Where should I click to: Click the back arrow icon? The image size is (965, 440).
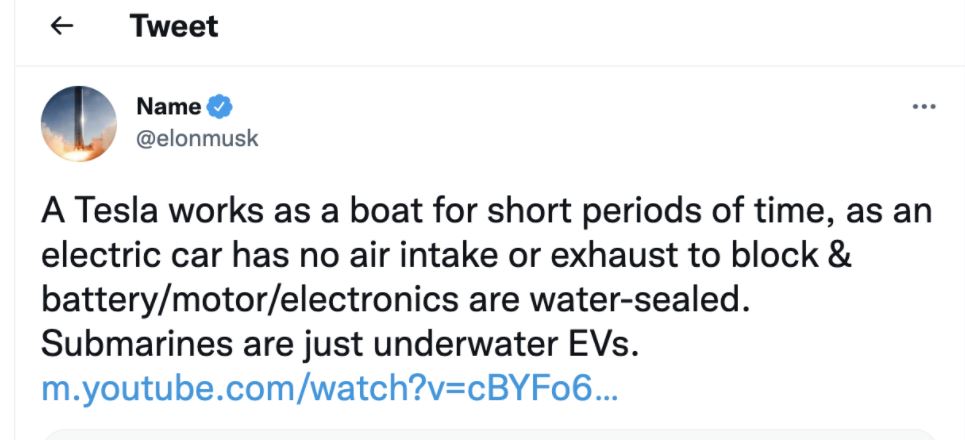(x=62, y=27)
